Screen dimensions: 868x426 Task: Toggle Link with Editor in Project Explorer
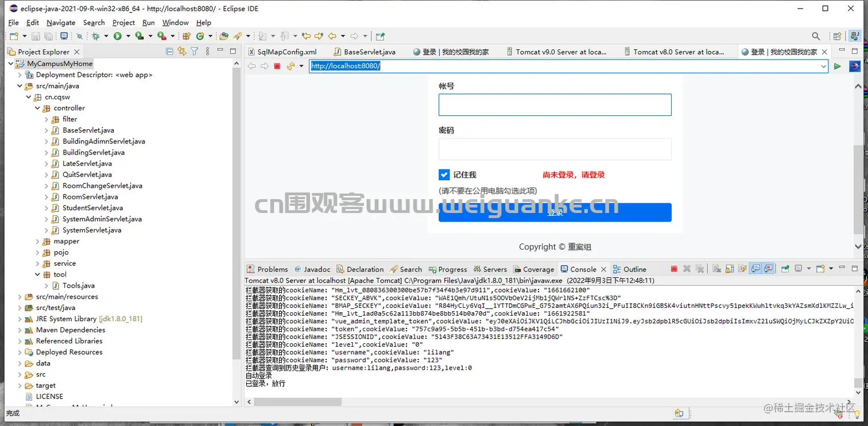tap(182, 51)
